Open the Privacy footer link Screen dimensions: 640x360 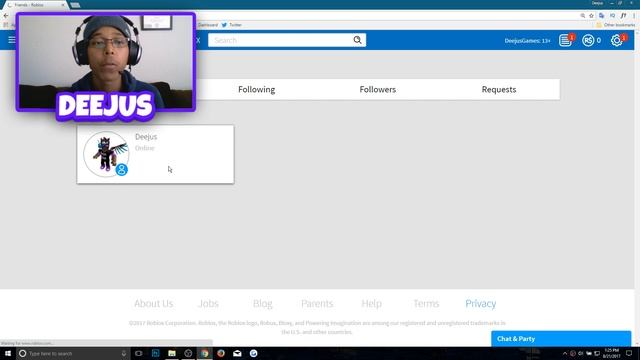tap(480, 303)
